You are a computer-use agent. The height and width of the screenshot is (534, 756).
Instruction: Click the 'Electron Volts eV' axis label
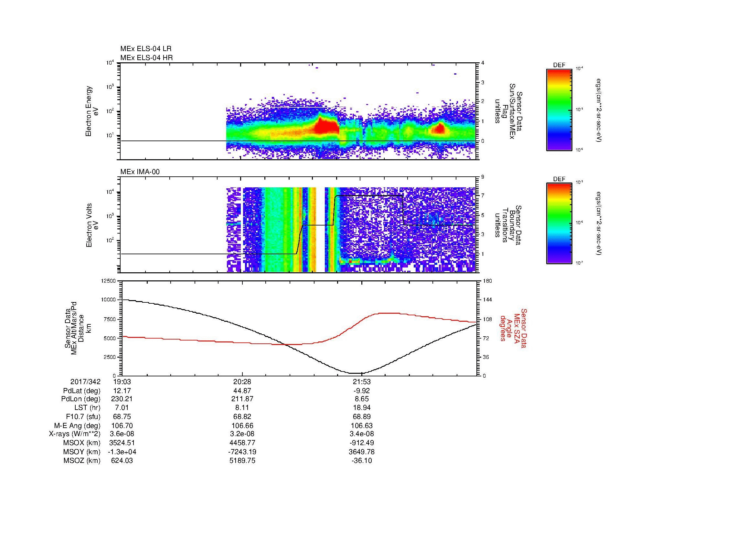coord(92,225)
